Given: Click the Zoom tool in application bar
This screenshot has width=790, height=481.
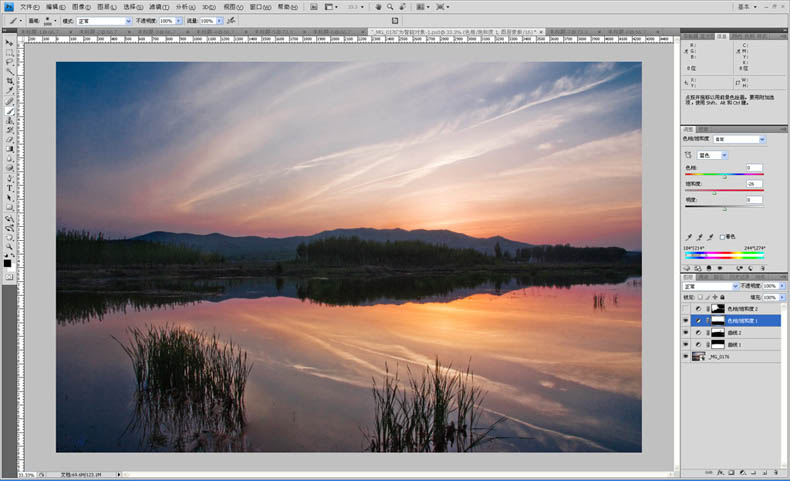Looking at the screenshot, I should point(390,7).
